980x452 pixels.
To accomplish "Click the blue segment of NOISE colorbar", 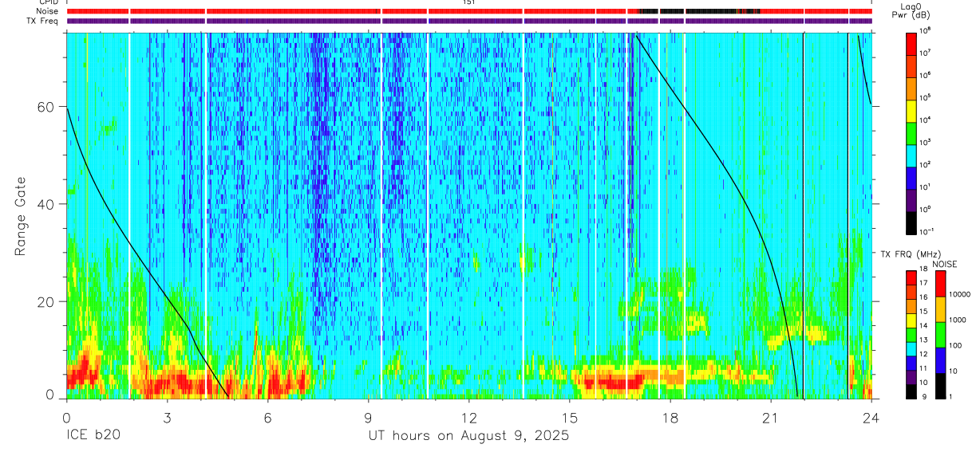I will click(x=940, y=360).
